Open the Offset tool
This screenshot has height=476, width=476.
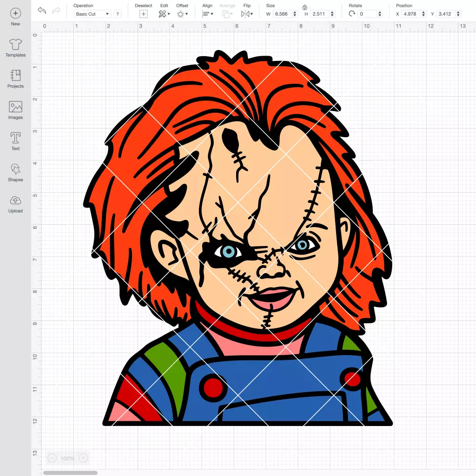coord(182,14)
